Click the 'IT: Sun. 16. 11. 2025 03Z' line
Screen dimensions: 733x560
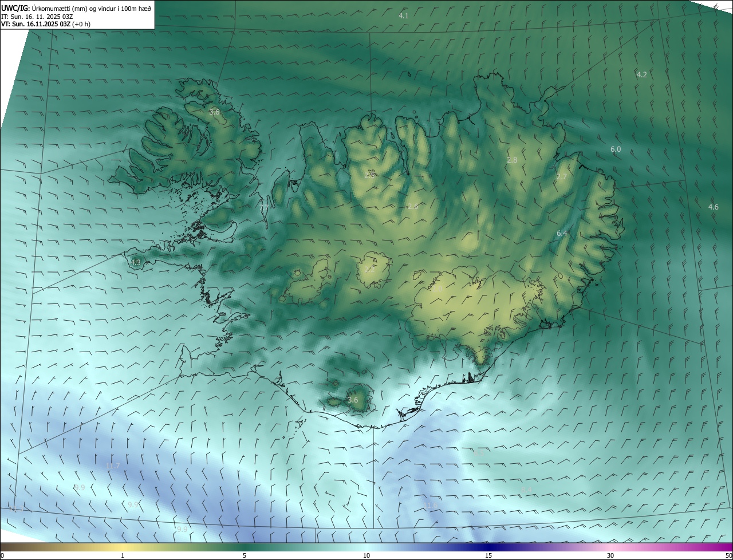37,17
